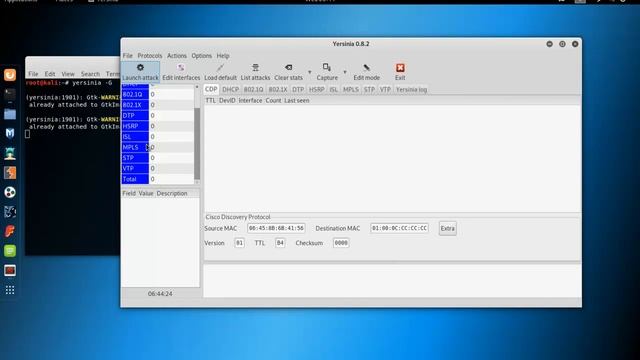Open the Yersinia log tab
This screenshot has width=640, height=360.
pos(411,89)
